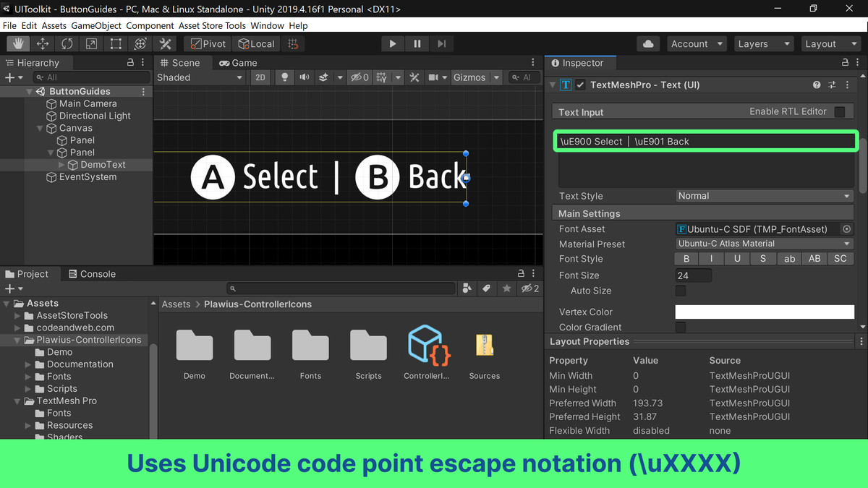868x488 pixels.
Task: Enable the RTL Editor checkbox
Action: tap(840, 112)
